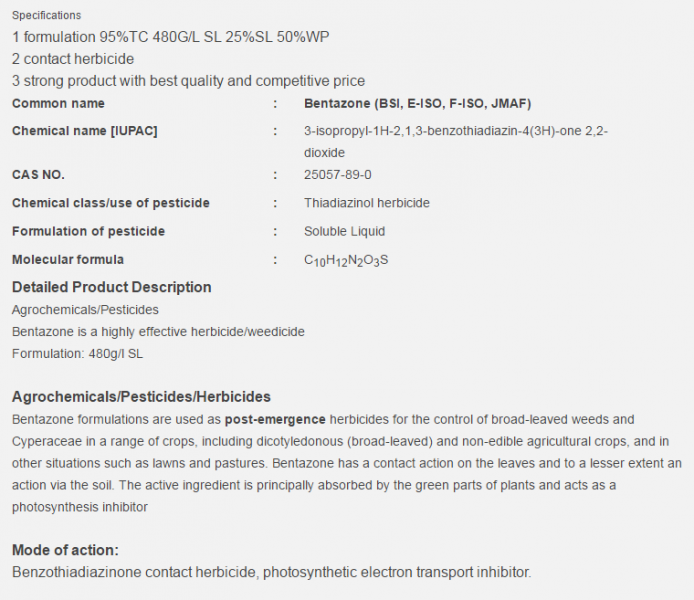Click Bentazone (BSI, E-ISO, F-ISO, JMAF) value
Screen dimensions: 694x600
point(417,104)
